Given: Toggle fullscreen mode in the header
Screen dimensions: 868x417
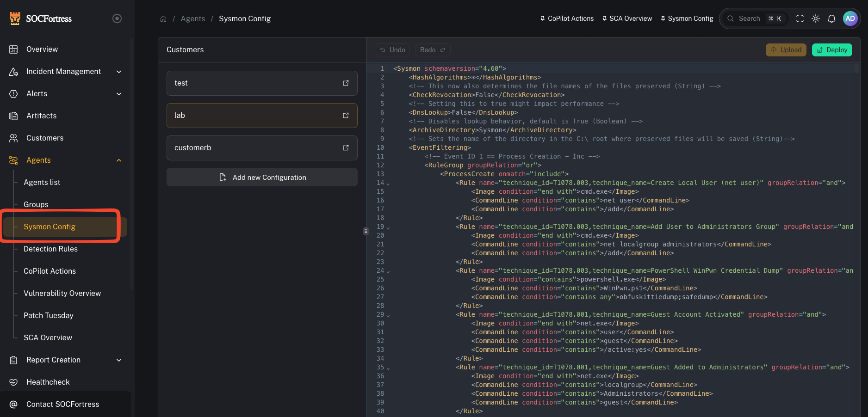Looking at the screenshot, I should (800, 18).
